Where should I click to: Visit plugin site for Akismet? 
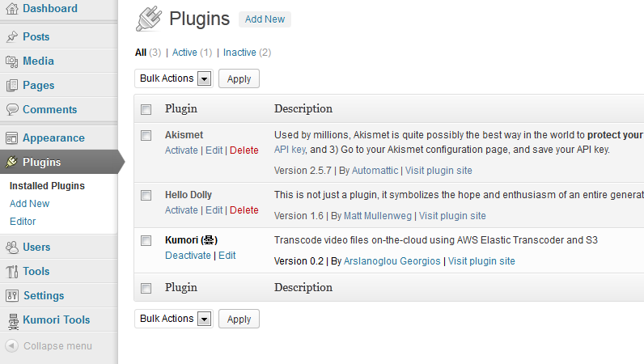tap(439, 171)
